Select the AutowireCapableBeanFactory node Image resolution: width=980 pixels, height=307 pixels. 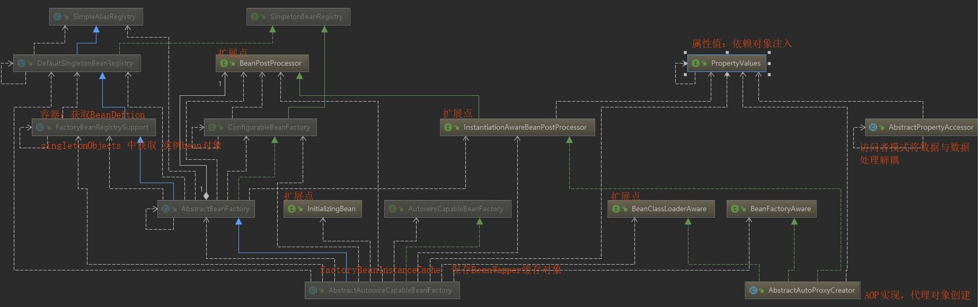tap(448, 209)
